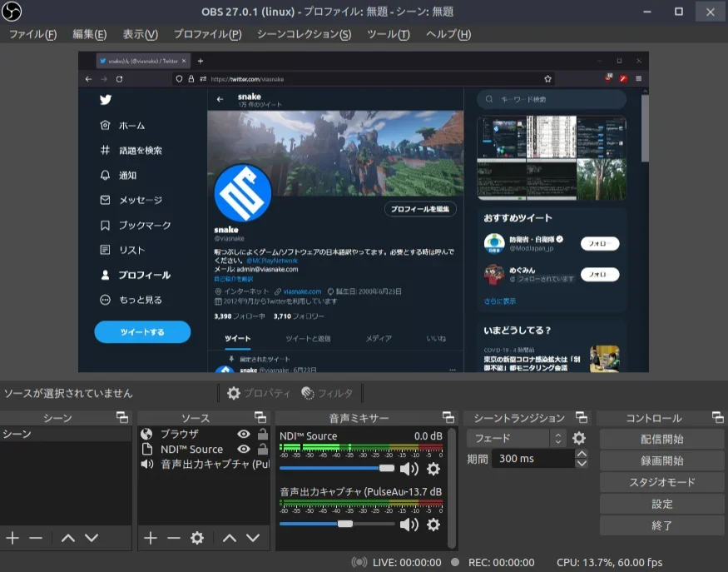The height and width of the screenshot is (572, 728).
Task: Click the 録画開始 button
Action: (x=662, y=461)
